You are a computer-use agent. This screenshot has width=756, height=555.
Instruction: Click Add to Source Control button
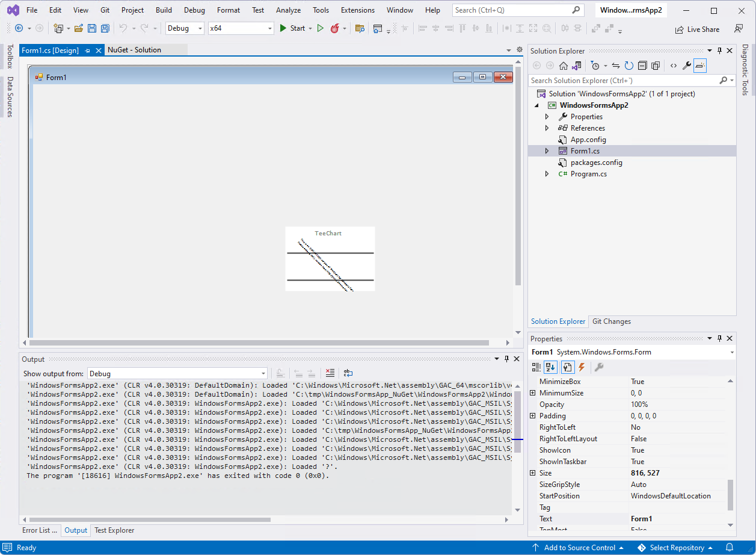[x=580, y=548]
